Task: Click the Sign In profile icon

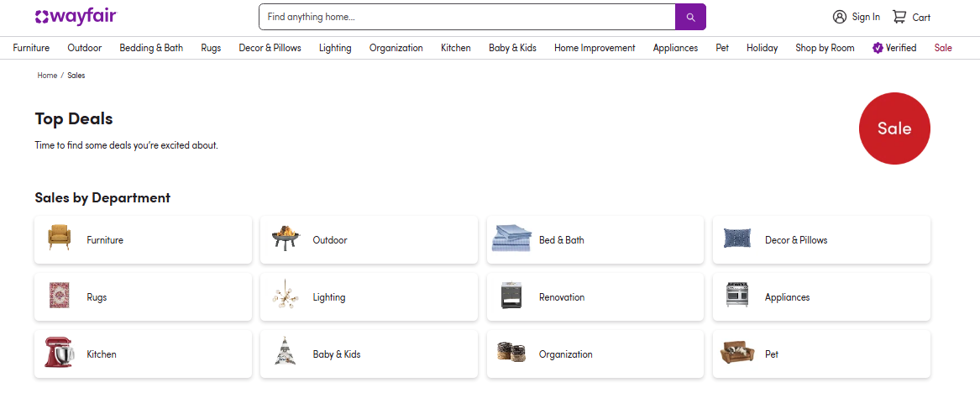Action: 840,17
